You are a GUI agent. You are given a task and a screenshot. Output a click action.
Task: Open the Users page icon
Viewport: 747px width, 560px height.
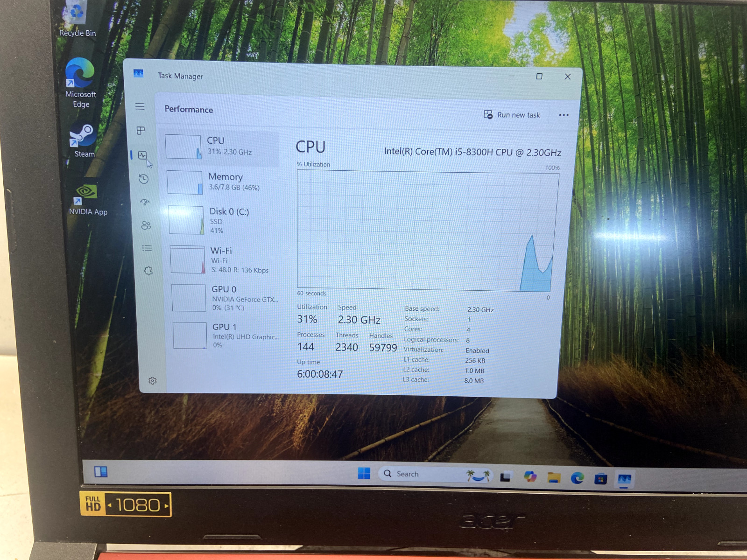146,225
